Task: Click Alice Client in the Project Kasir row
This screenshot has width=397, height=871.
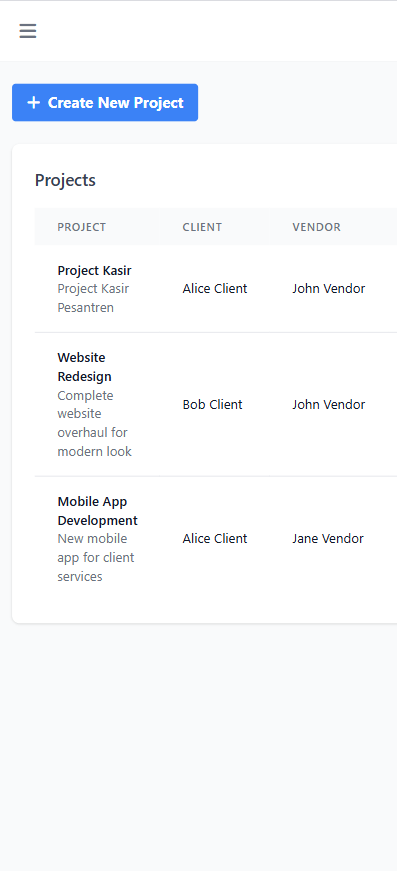Action: coord(215,289)
